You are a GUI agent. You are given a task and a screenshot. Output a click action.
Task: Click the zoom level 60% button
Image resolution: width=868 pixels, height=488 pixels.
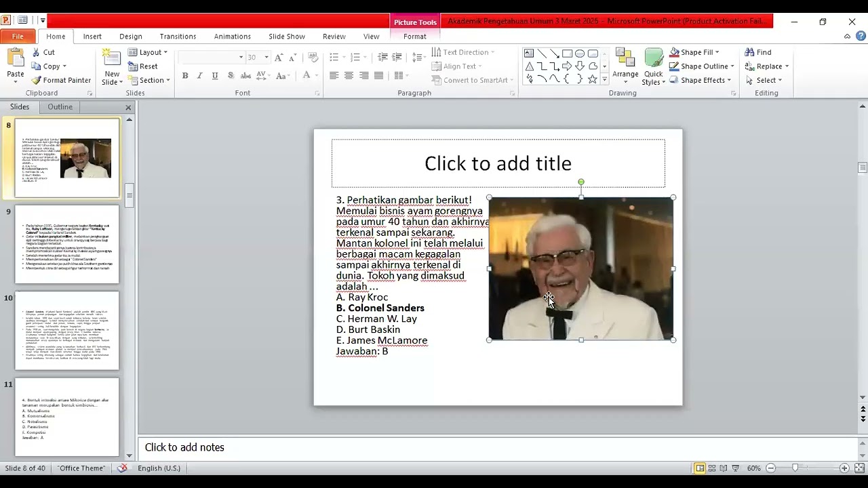click(754, 468)
